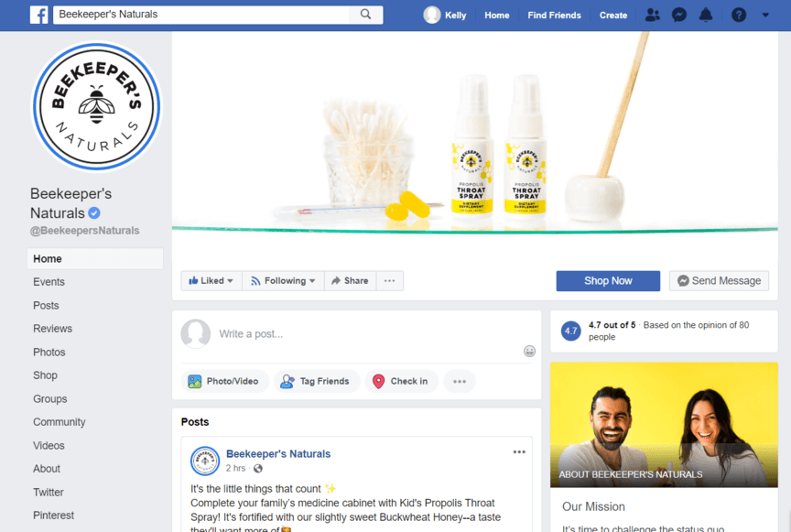Open Shop in the sidebar
The width and height of the screenshot is (791, 532).
tap(45, 375)
